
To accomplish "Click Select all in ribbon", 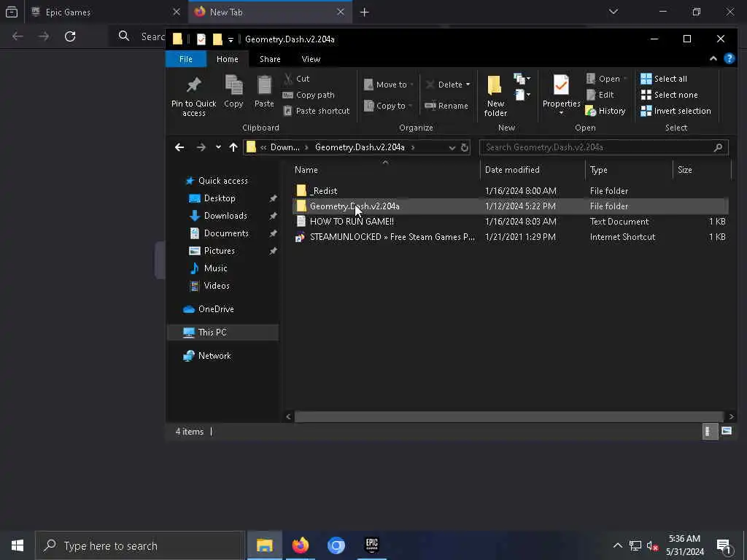I will tap(664, 79).
